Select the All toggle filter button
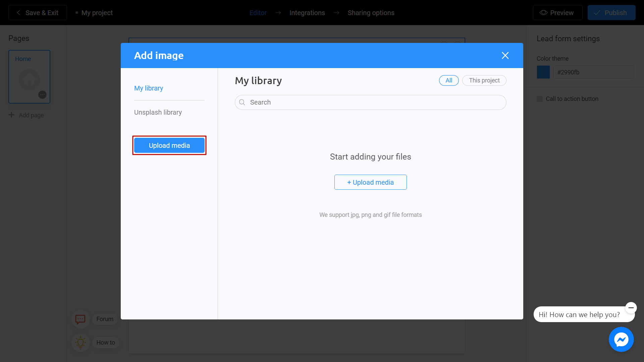Screen dimensions: 644x362 click(449, 80)
